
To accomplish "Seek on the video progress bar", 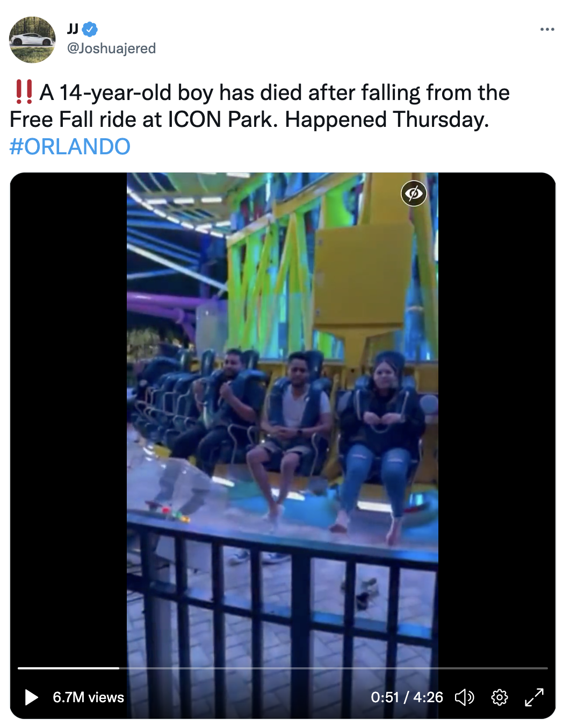I will [x=283, y=668].
